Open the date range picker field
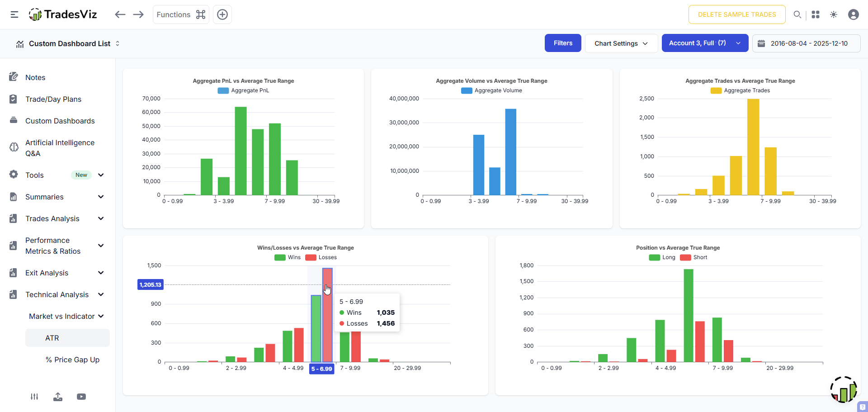 [806, 43]
